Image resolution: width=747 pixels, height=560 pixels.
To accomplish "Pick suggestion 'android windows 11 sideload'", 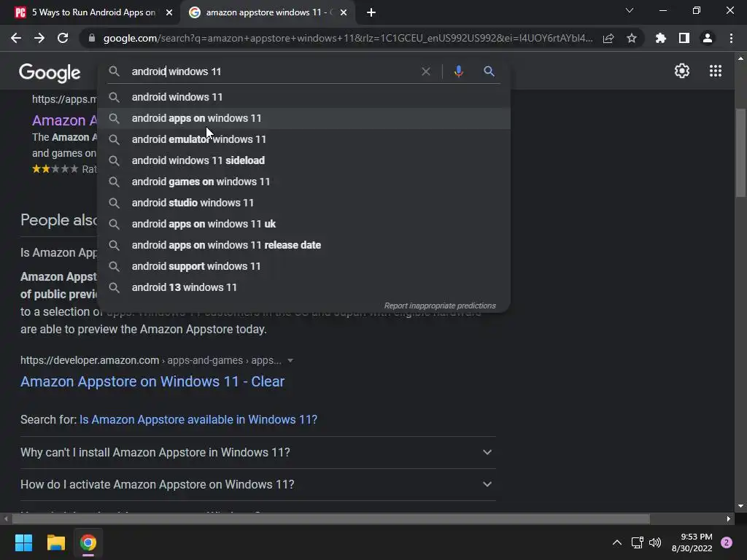I will pos(304,160).
